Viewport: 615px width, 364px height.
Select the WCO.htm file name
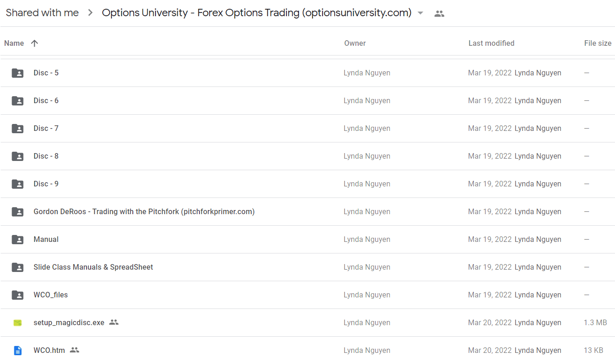pyautogui.click(x=49, y=350)
